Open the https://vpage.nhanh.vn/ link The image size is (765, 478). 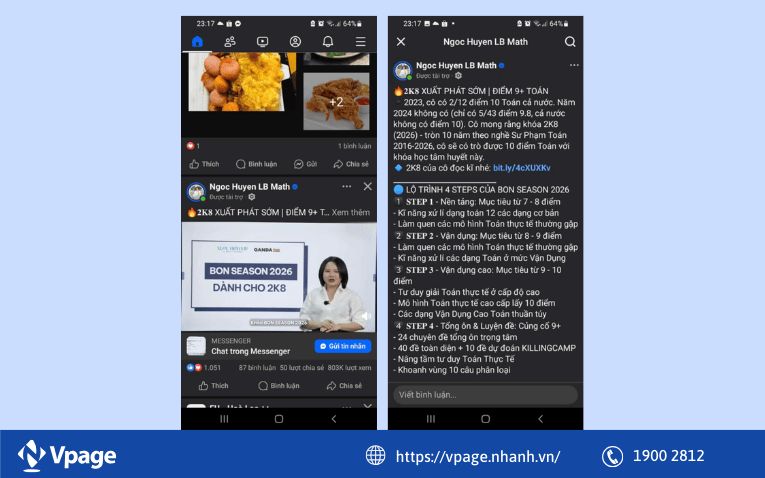pos(478,457)
